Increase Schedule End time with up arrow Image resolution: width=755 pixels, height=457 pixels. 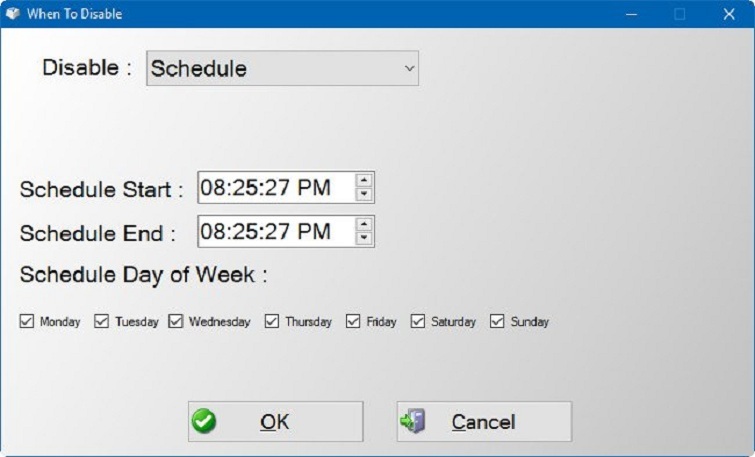coord(365,225)
